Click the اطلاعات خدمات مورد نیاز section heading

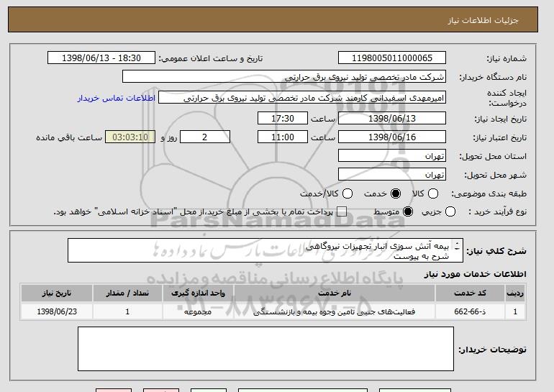[475, 274]
